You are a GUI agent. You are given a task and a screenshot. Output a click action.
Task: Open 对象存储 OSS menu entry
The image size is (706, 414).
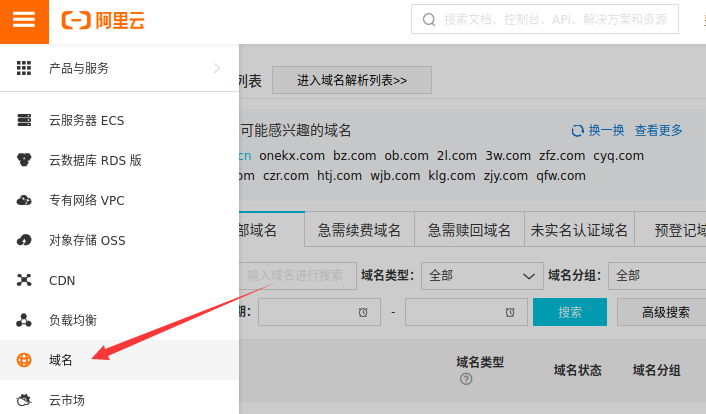coord(119,240)
